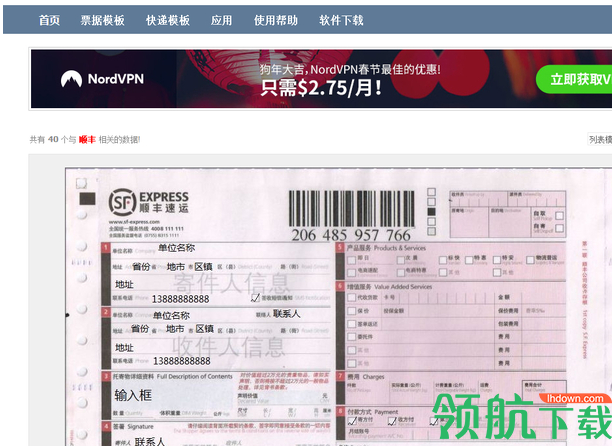Toggle the 收方付 payment checkbox
This screenshot has width=612, height=446.
(392, 421)
